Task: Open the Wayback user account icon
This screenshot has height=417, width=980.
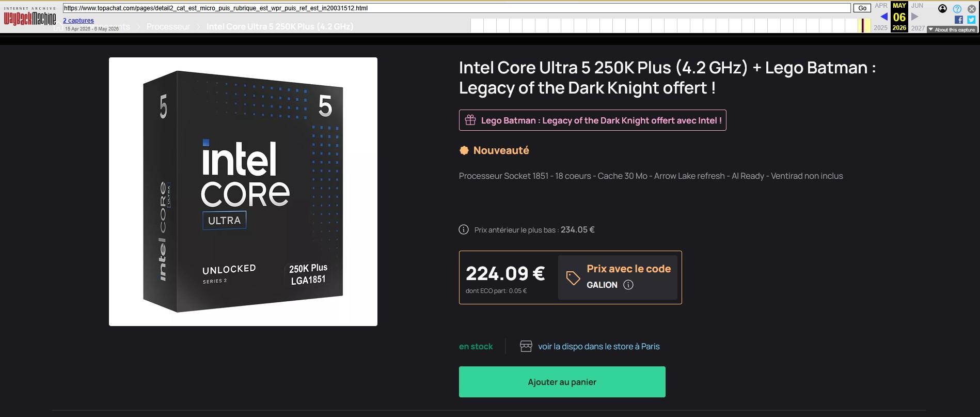Action: [x=942, y=8]
